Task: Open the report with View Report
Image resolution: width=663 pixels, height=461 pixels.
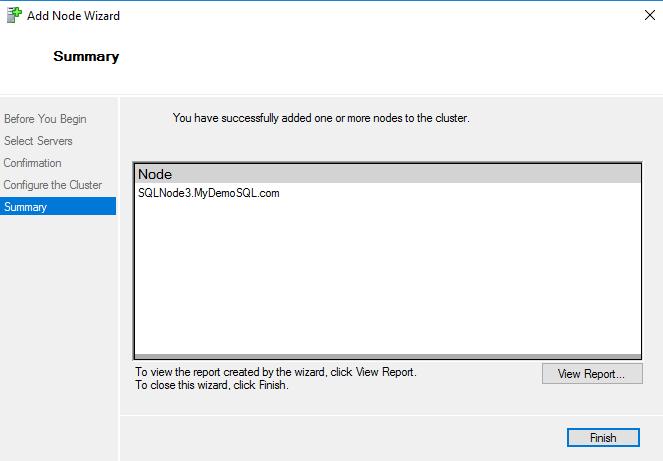Action: click(x=592, y=374)
